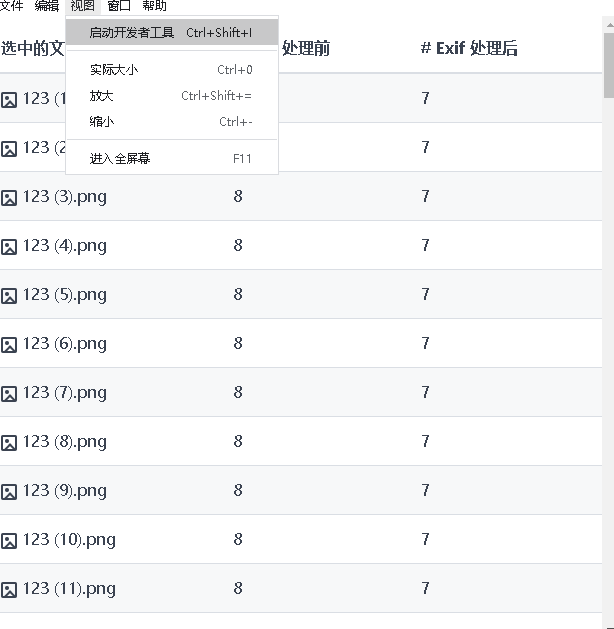Click image icon beside 123 (11).png
Screen dimensions: 614x629
[9, 590]
